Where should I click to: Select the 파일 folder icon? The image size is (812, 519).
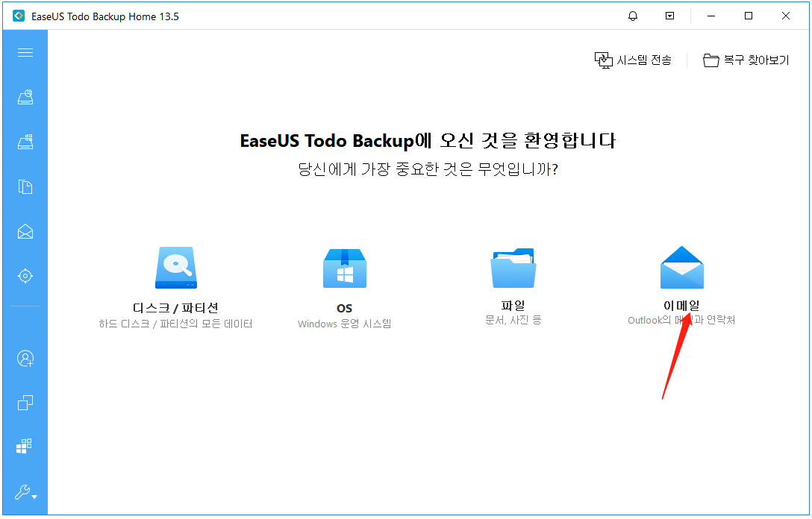tap(513, 268)
